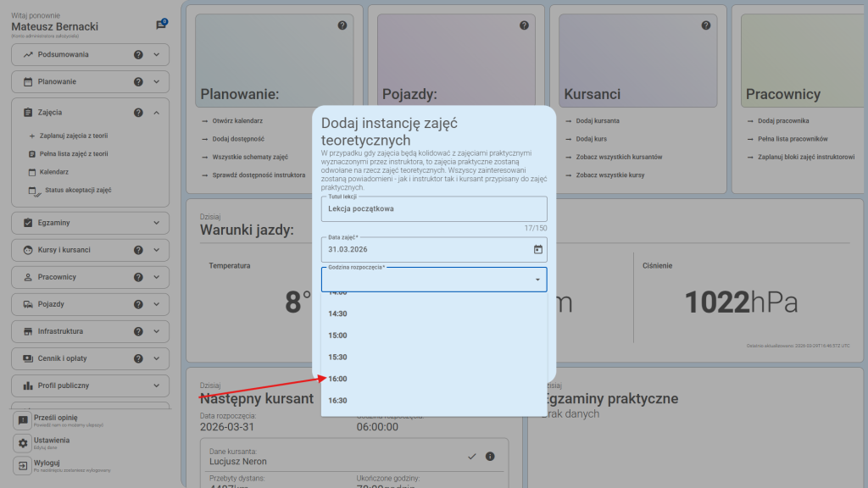This screenshot has height=488, width=868.
Task: Click the messages chat icon beside username
Action: (x=161, y=25)
